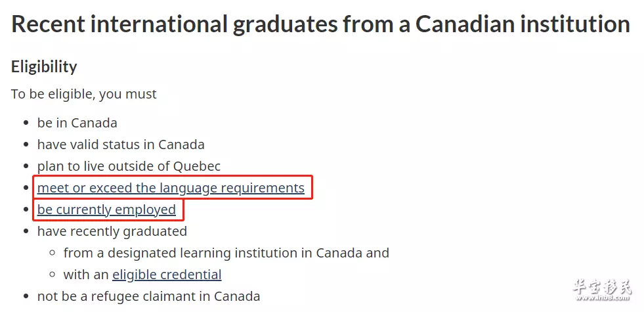The width and height of the screenshot is (644, 312).
Task: Click the bullet before 'be currently employed'
Action: 26,210
